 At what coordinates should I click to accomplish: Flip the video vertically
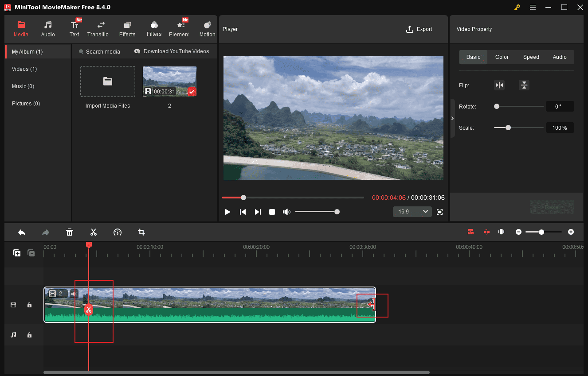coord(524,85)
